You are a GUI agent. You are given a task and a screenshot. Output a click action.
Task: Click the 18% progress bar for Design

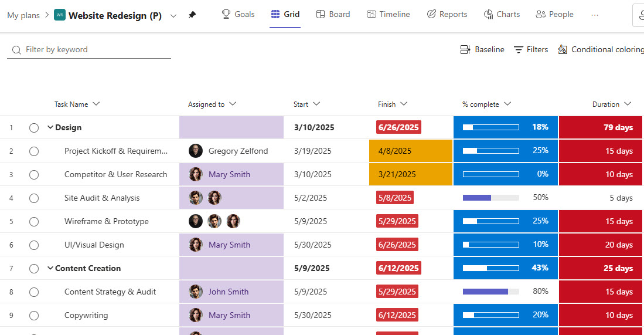pyautogui.click(x=491, y=127)
